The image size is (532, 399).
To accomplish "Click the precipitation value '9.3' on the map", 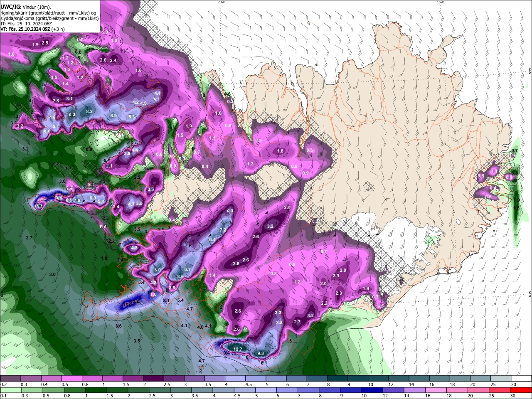I will [261, 353].
